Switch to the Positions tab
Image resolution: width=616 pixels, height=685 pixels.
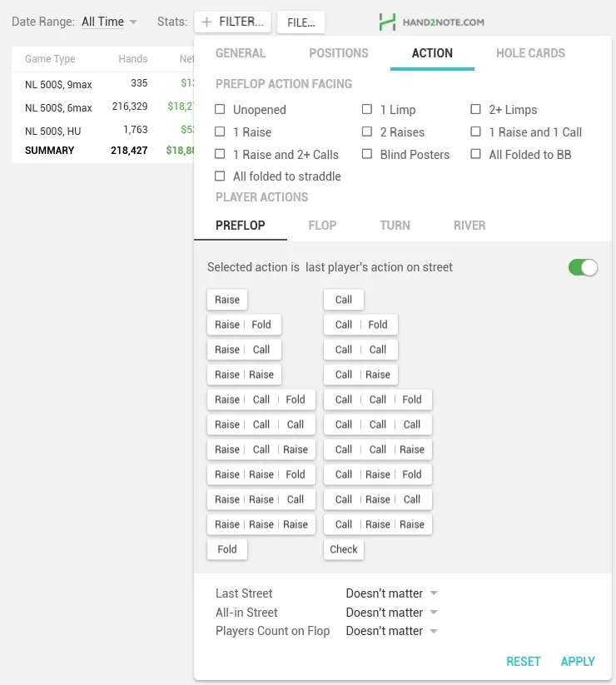pyautogui.click(x=338, y=53)
